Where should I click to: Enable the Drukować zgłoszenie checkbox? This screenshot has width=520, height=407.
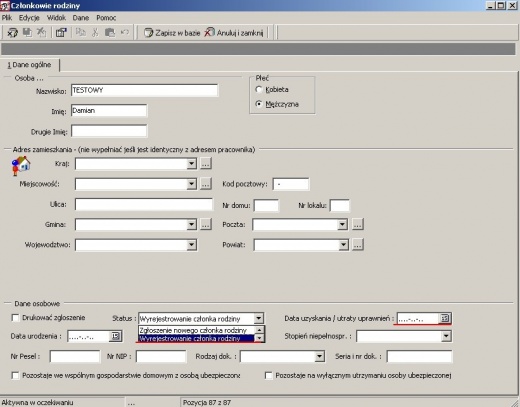[x=15, y=318]
